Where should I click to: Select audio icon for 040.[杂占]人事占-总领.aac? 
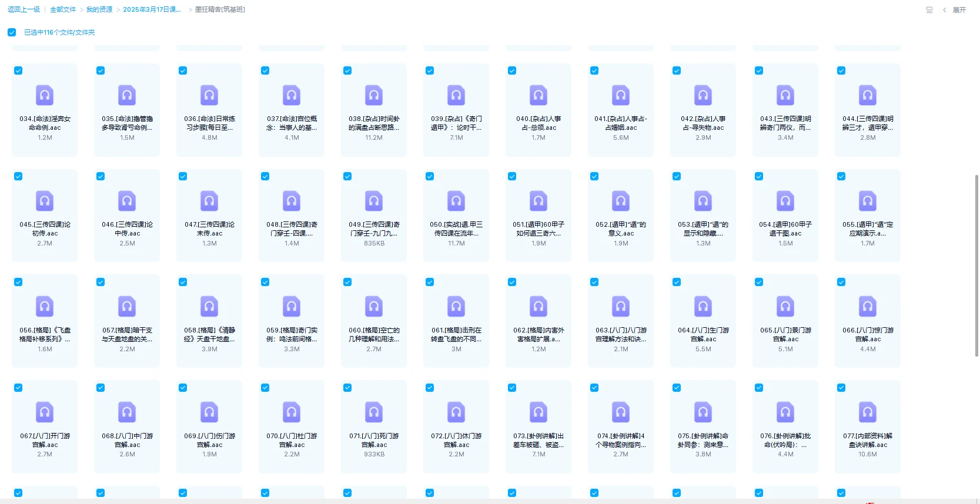[539, 95]
